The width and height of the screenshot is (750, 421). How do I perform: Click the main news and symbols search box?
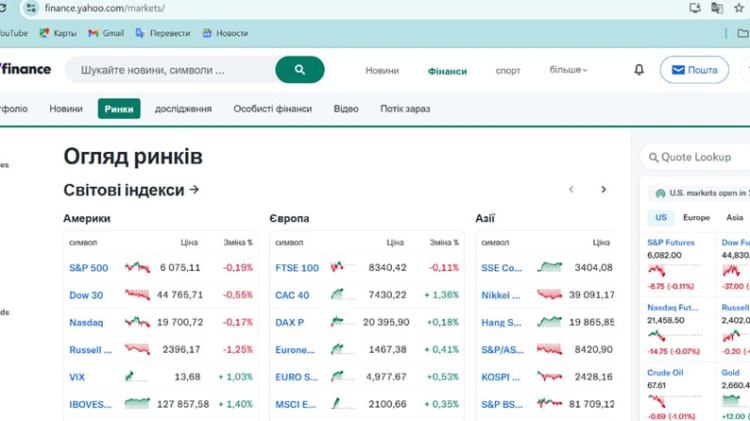pyautogui.click(x=170, y=70)
